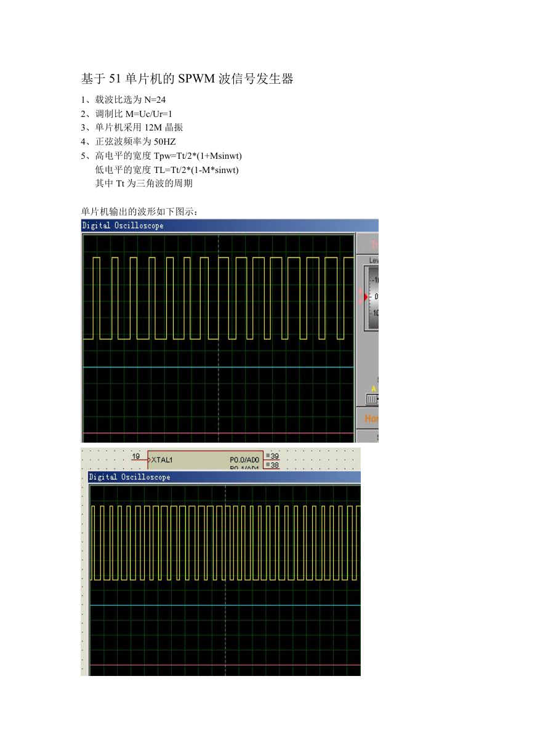This screenshot has width=535, height=756.
Task: Click the line mentioning 12M crystal
Action: click(x=132, y=127)
